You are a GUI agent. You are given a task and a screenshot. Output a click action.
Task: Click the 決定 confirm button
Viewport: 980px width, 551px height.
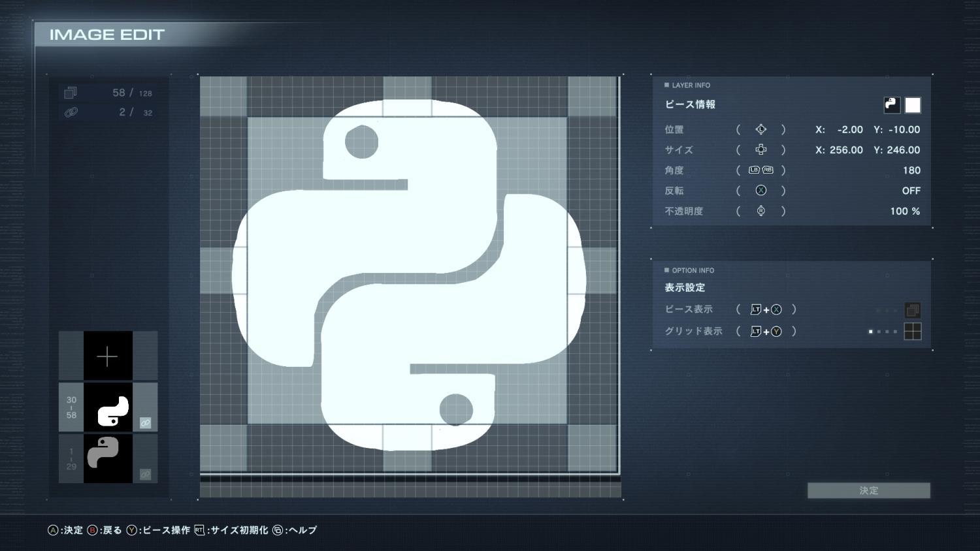click(869, 490)
